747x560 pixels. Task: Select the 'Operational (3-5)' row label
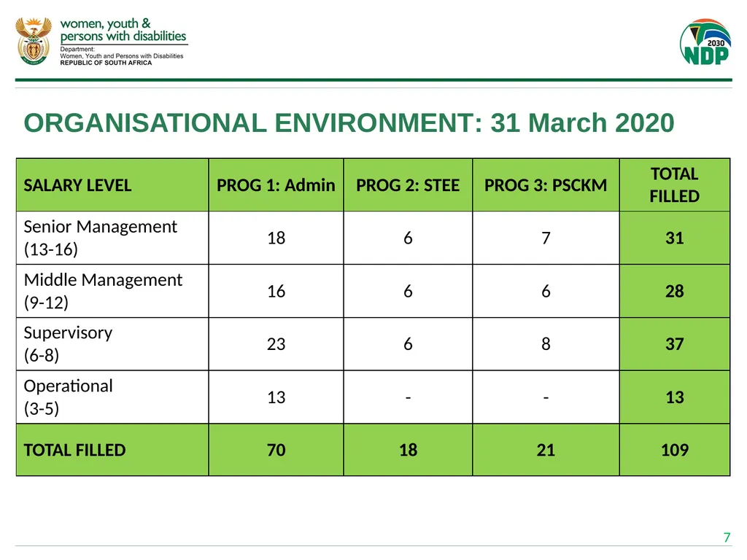tap(68, 397)
